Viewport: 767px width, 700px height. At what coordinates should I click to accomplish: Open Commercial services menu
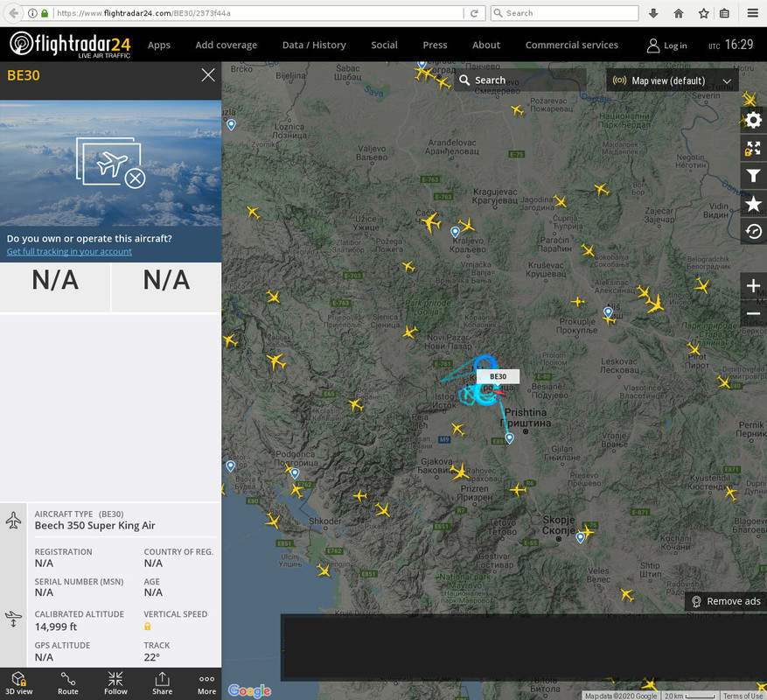(572, 45)
